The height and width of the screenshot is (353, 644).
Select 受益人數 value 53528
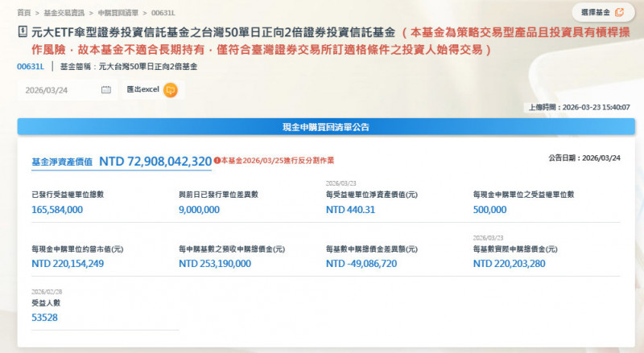click(45, 318)
